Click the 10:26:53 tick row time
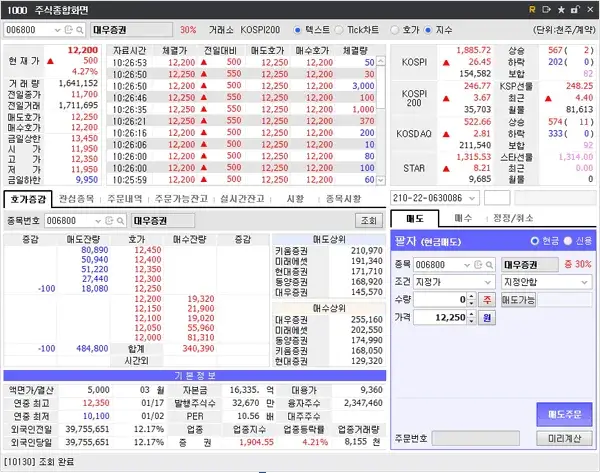The image size is (600, 473). [129, 62]
